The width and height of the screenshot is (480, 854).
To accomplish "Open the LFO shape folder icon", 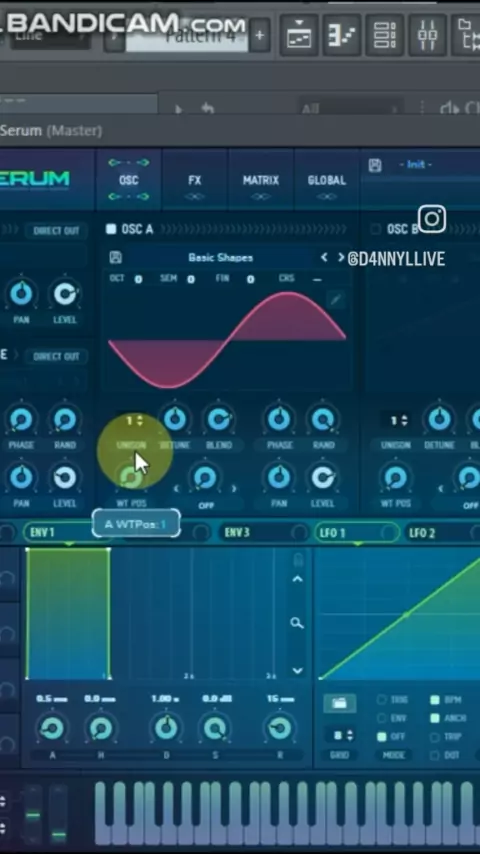I will pyautogui.click(x=339, y=703).
